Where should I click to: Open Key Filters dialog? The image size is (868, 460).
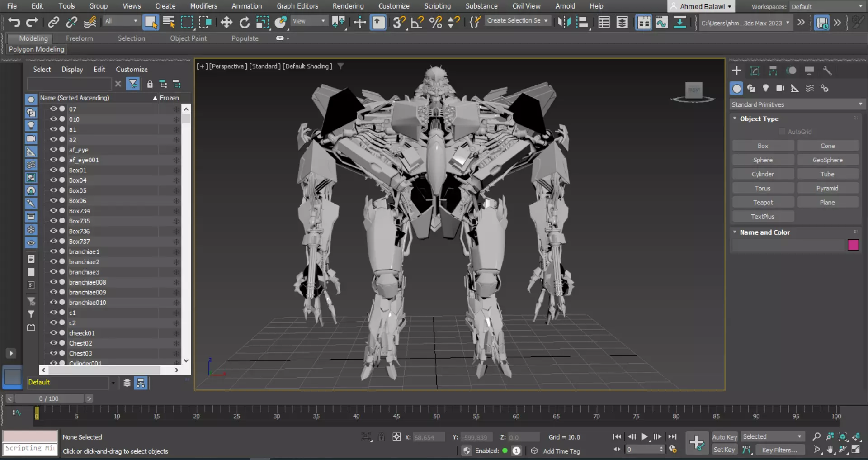[780, 450]
